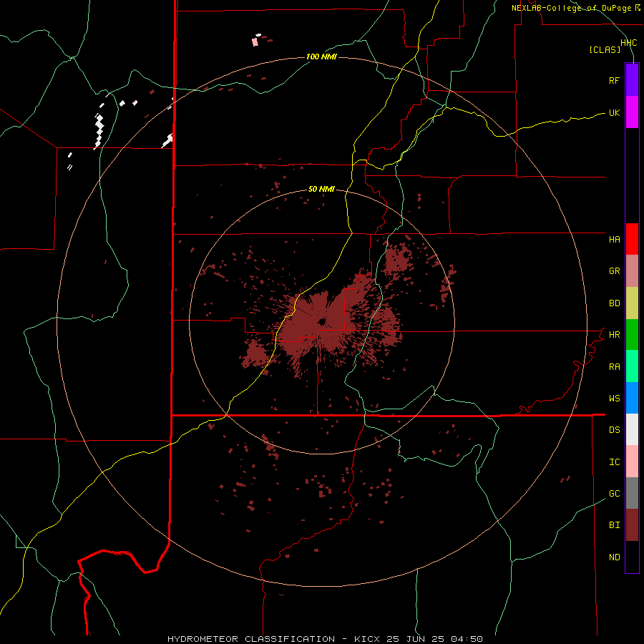644x644 pixels.
Task: Click the HA red legend swatch
Action: tap(632, 239)
